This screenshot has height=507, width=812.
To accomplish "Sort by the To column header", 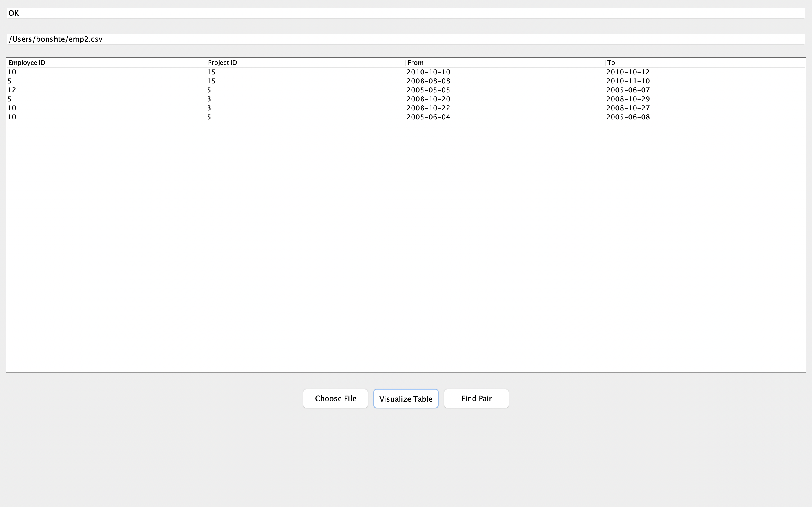I will [x=611, y=62].
